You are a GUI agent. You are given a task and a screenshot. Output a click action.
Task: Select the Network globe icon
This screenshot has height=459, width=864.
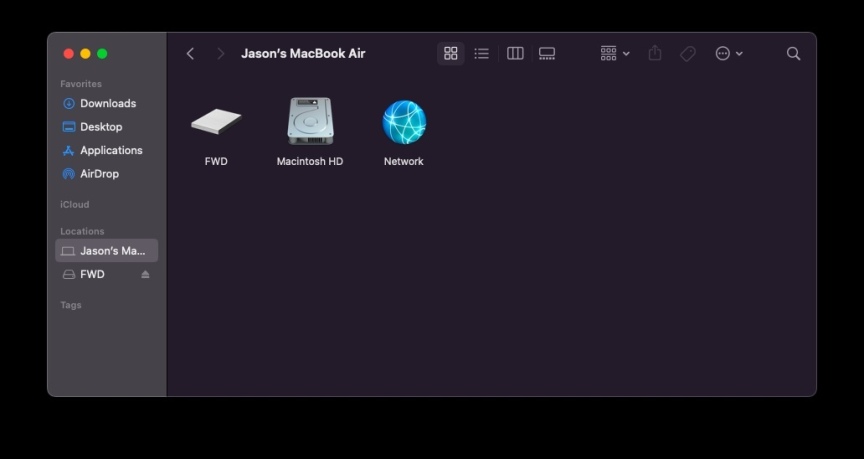click(404, 122)
